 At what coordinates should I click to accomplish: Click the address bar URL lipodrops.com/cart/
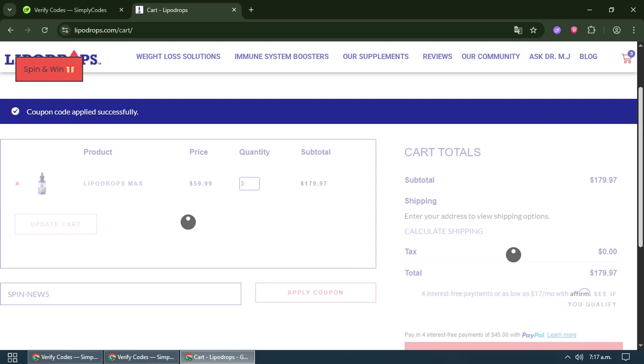tap(103, 30)
